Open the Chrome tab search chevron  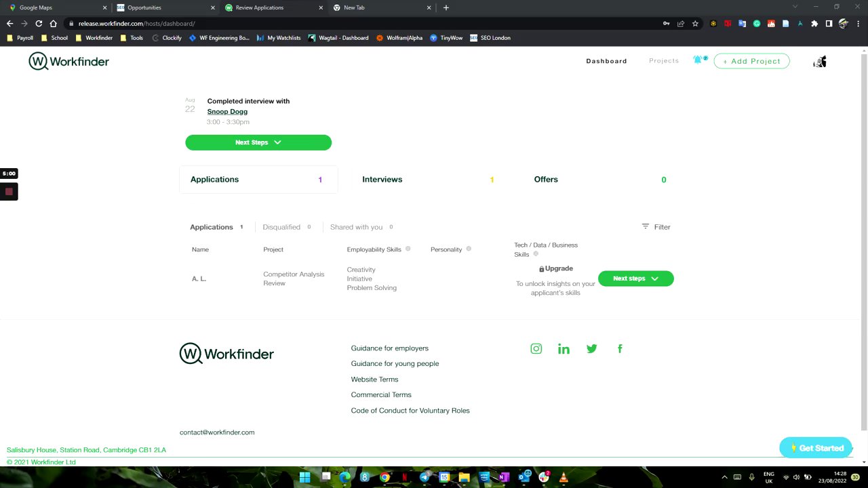click(x=795, y=7)
